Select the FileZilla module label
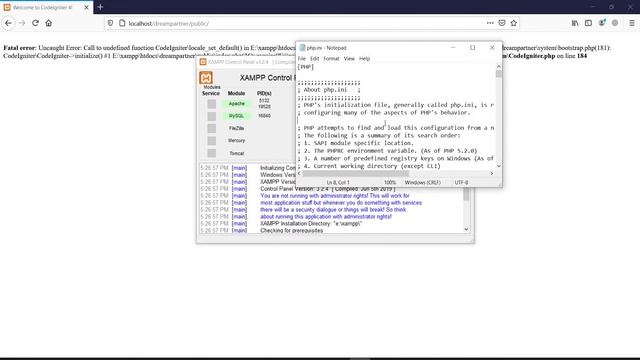The height and width of the screenshot is (360, 640). [237, 128]
